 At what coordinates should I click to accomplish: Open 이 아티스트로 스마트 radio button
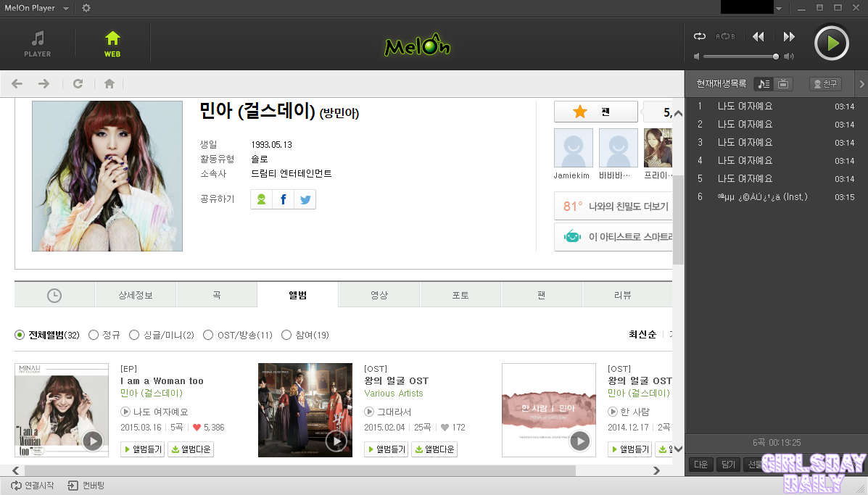point(613,237)
